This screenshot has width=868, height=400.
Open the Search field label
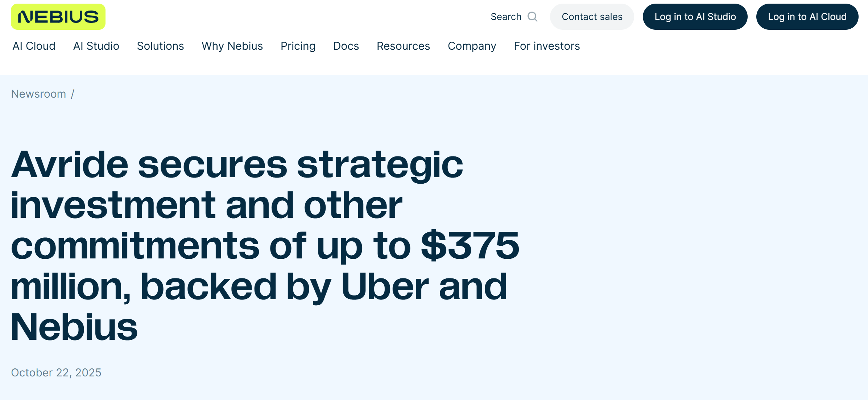[506, 17]
